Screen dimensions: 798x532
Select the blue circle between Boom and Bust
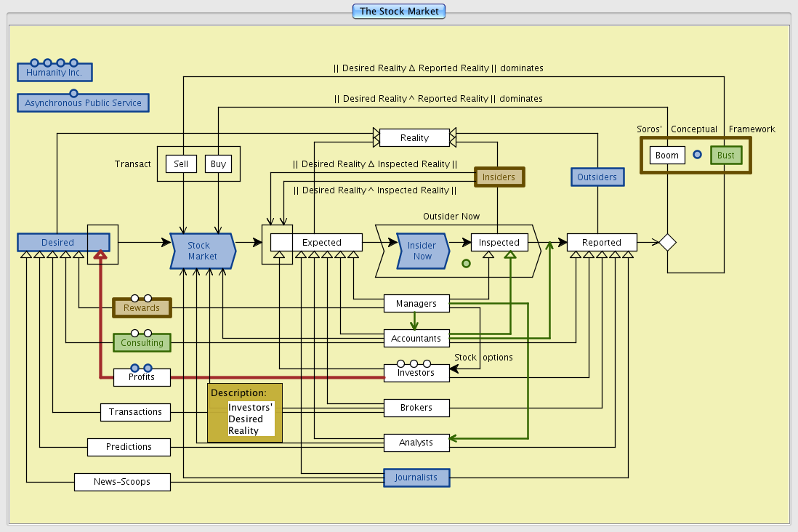tap(697, 155)
